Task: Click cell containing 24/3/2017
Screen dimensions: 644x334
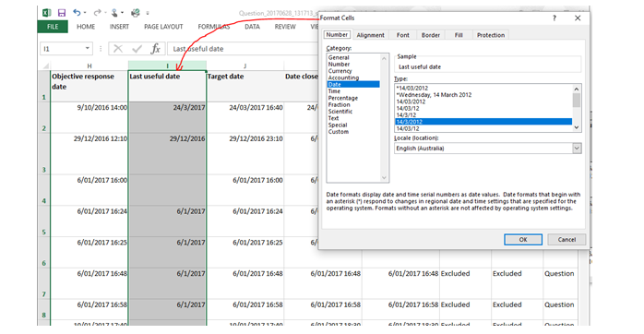Action: pyautogui.click(x=167, y=117)
